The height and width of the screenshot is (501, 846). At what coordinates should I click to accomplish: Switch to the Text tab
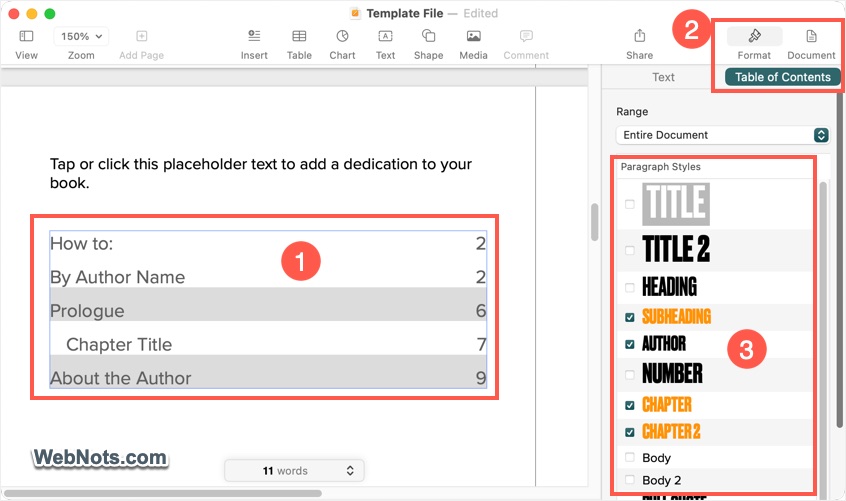pos(663,77)
